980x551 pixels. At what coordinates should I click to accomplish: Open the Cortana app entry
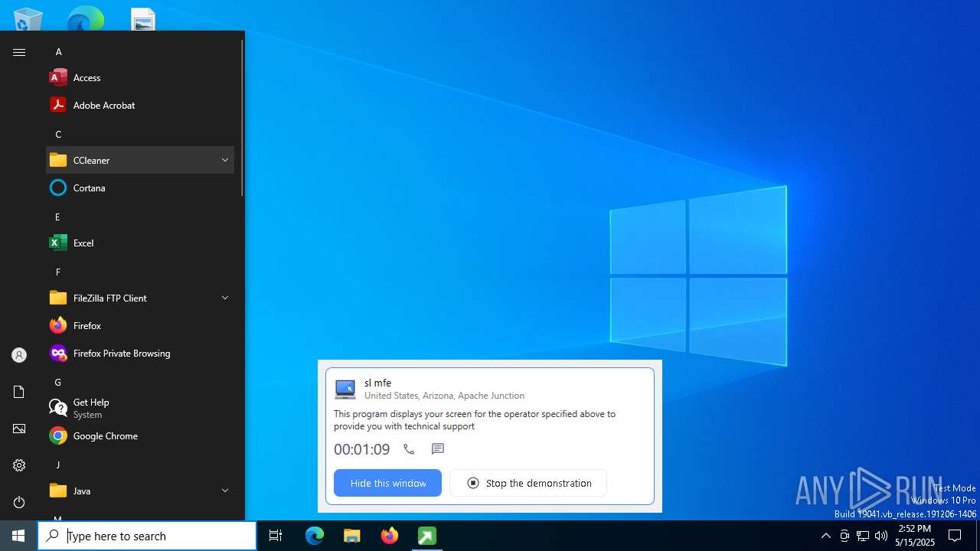(140, 187)
